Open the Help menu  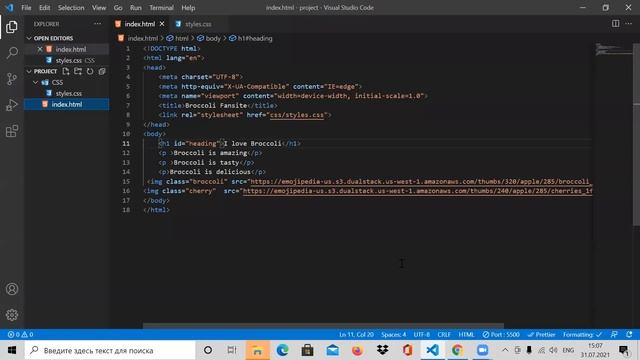[188, 8]
